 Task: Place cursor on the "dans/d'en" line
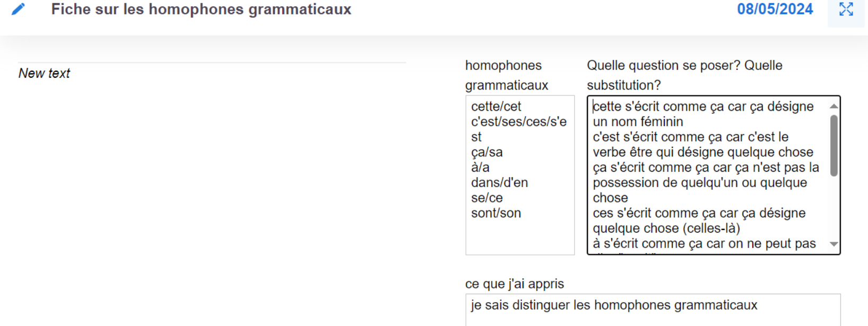[499, 183]
